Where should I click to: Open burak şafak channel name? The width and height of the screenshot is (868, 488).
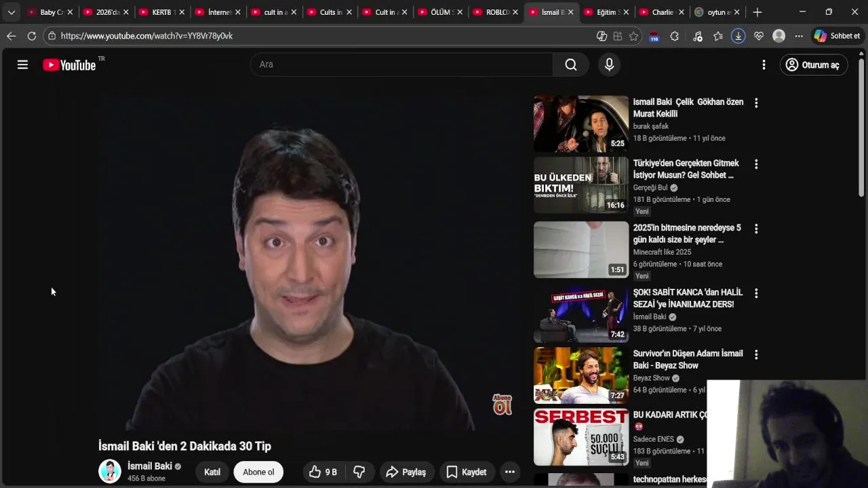click(651, 126)
